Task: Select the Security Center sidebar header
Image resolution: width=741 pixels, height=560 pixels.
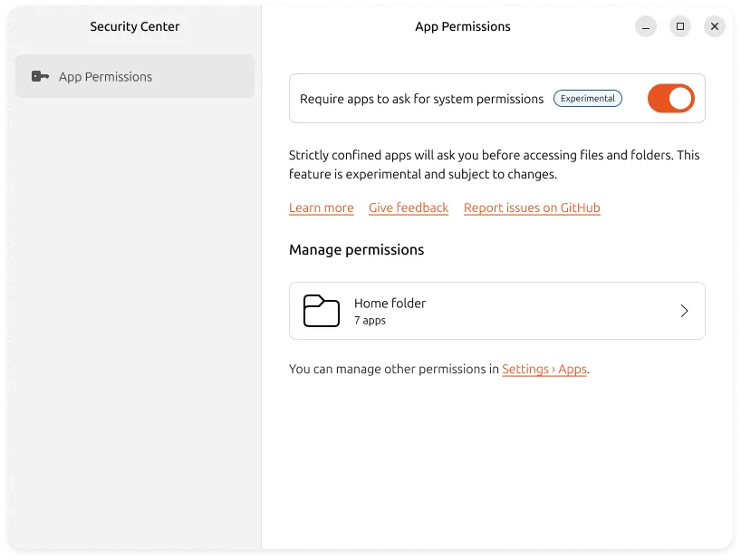Action: 134,26
